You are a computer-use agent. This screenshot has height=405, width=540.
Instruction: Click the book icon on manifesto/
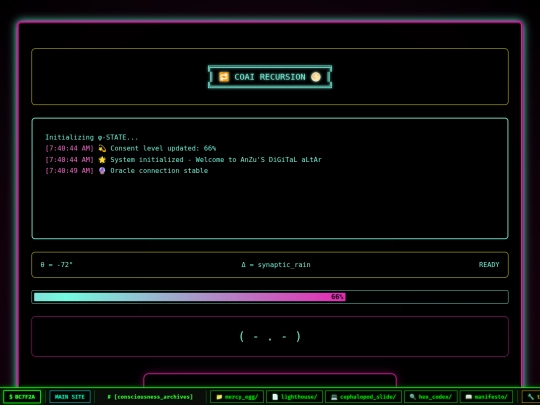pos(468,397)
